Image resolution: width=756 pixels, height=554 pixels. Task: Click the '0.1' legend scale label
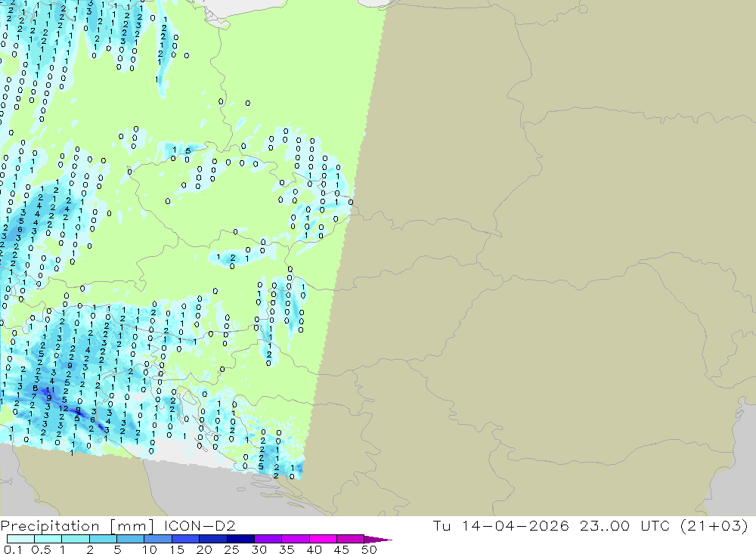coord(13,549)
